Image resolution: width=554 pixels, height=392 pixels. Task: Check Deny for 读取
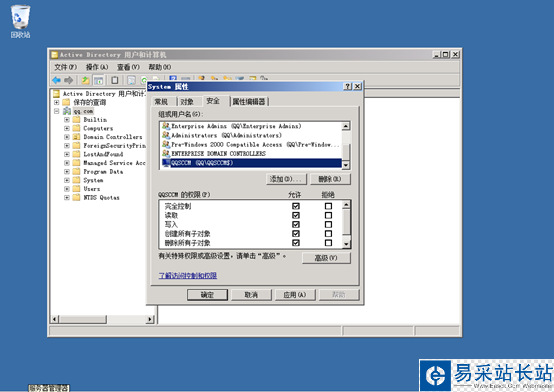(x=328, y=215)
